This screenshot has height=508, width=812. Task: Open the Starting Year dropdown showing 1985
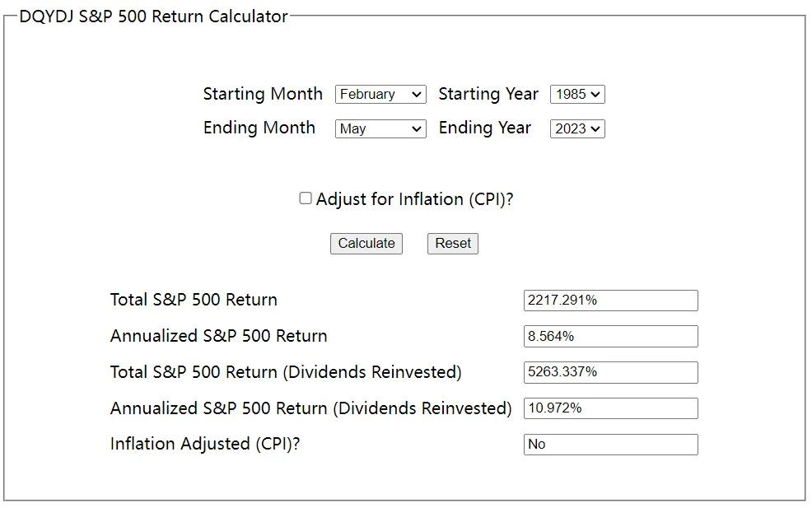click(577, 94)
